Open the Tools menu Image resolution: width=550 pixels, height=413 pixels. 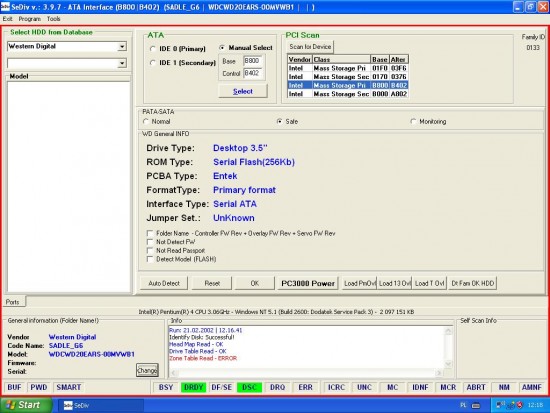coord(53,19)
